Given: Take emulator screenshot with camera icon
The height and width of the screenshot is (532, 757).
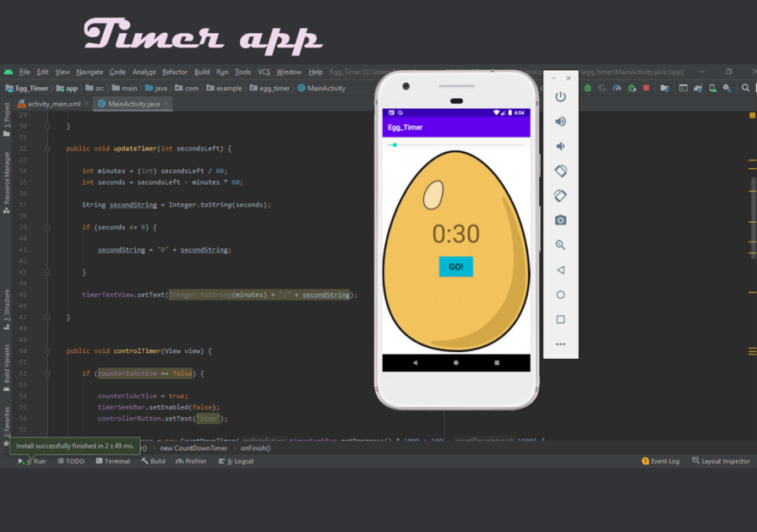Looking at the screenshot, I should [x=560, y=220].
